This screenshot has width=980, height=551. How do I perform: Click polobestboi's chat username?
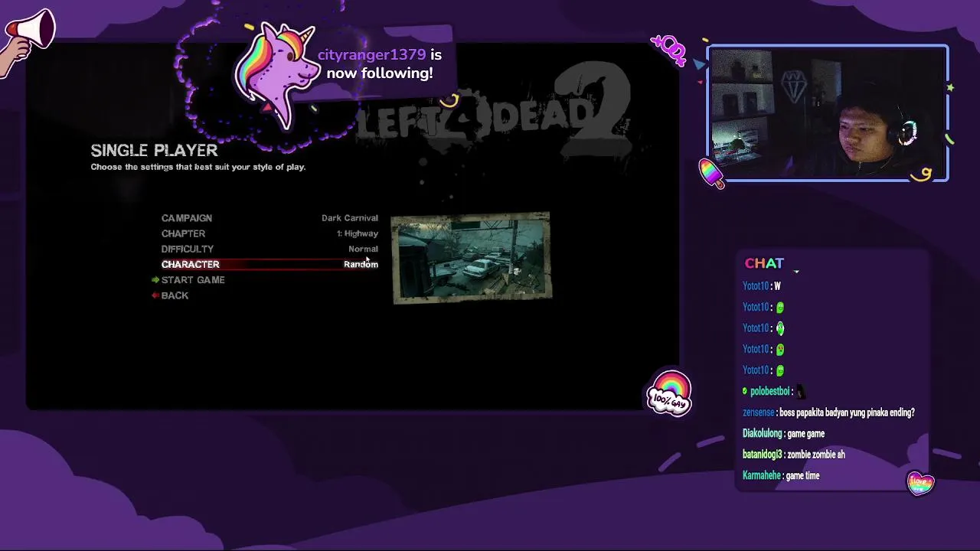pos(769,391)
